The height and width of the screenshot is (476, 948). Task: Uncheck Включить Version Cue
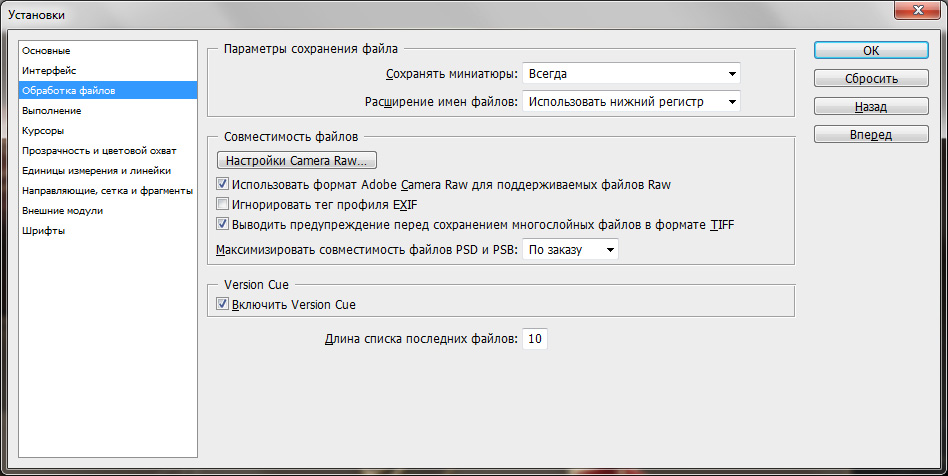pos(223,305)
